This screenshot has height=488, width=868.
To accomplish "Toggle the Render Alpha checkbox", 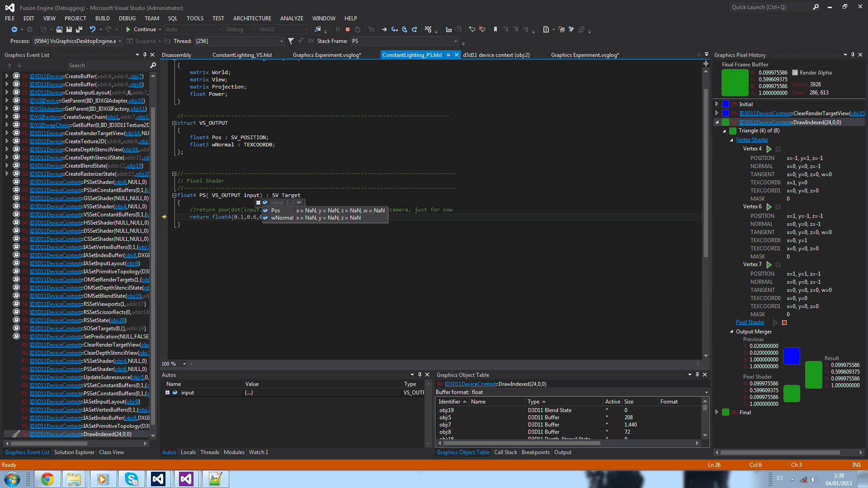I will (795, 73).
